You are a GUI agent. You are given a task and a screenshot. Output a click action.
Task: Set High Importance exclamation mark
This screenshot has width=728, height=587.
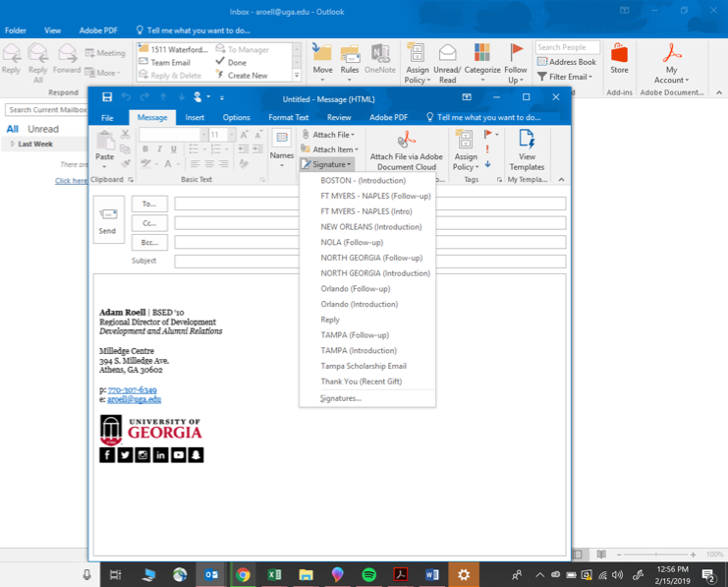[x=487, y=149]
